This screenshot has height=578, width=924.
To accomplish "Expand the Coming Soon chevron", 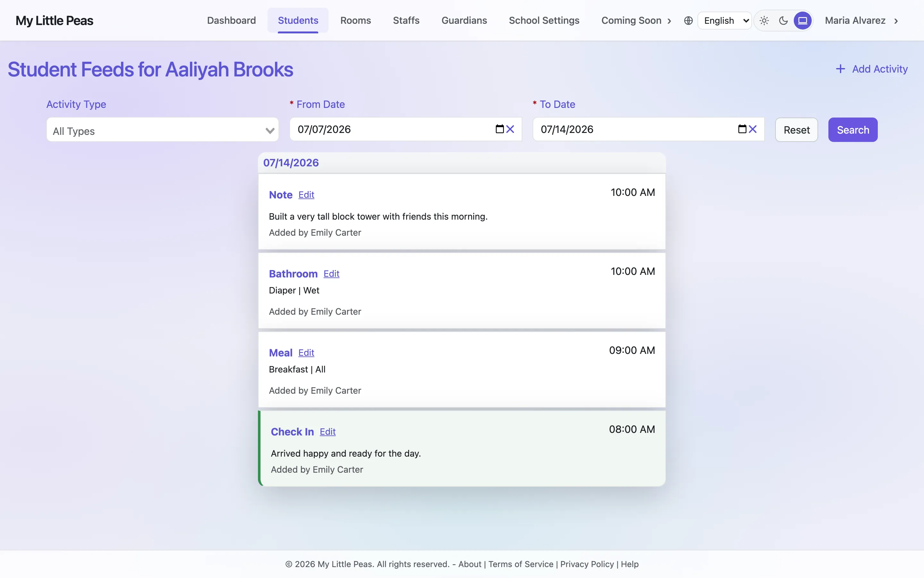I will coord(669,21).
